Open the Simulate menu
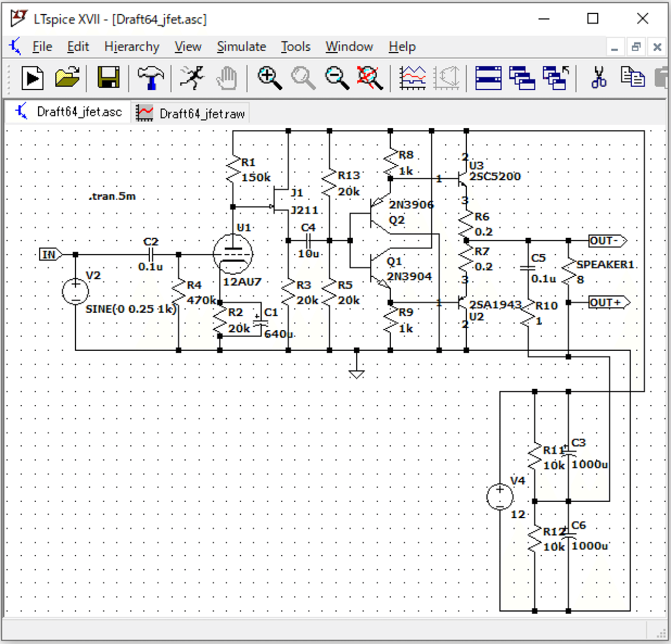This screenshot has height=644, width=671. coord(242,46)
